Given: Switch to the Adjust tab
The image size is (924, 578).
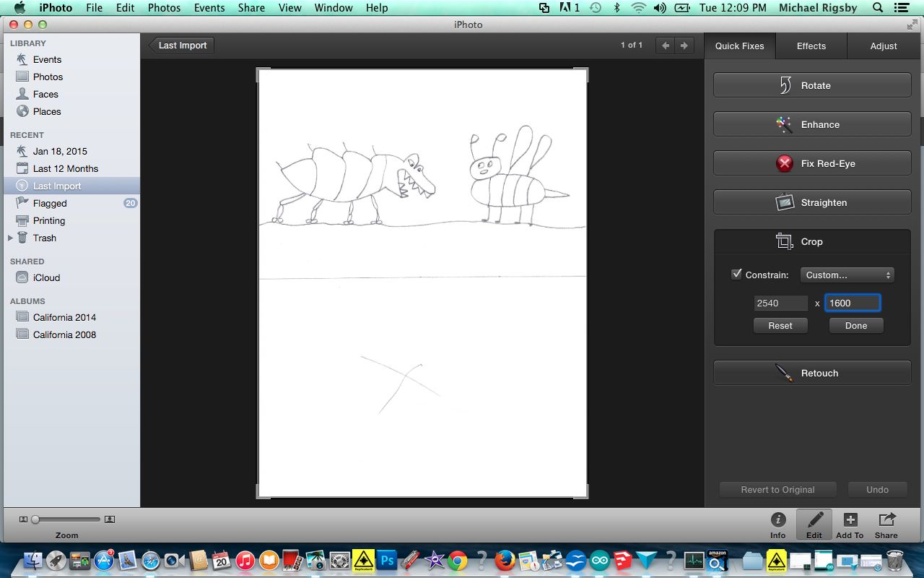Looking at the screenshot, I should [884, 46].
